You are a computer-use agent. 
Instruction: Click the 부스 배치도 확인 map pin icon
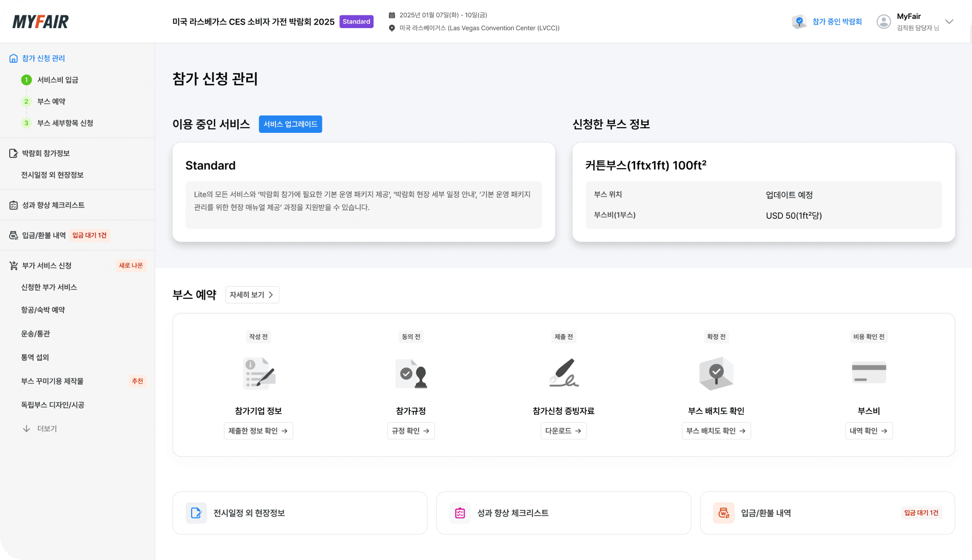point(716,374)
